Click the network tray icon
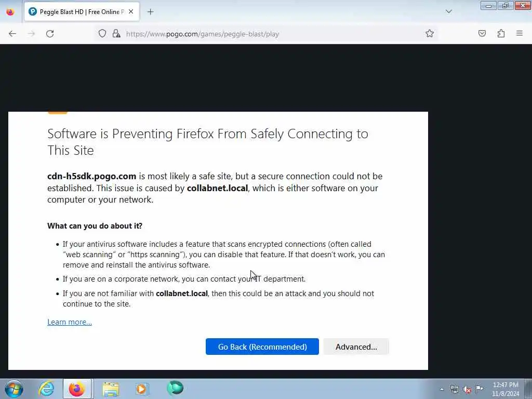This screenshot has width=532, height=399. tap(454, 389)
